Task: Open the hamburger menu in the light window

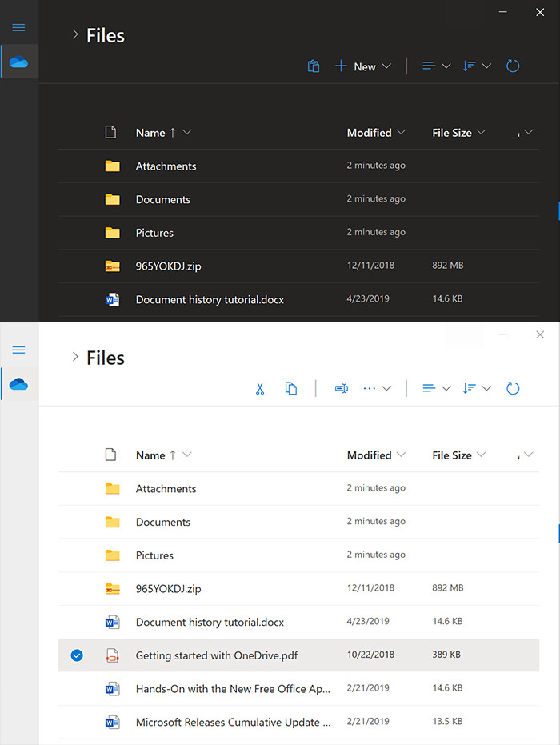Action: [x=18, y=350]
